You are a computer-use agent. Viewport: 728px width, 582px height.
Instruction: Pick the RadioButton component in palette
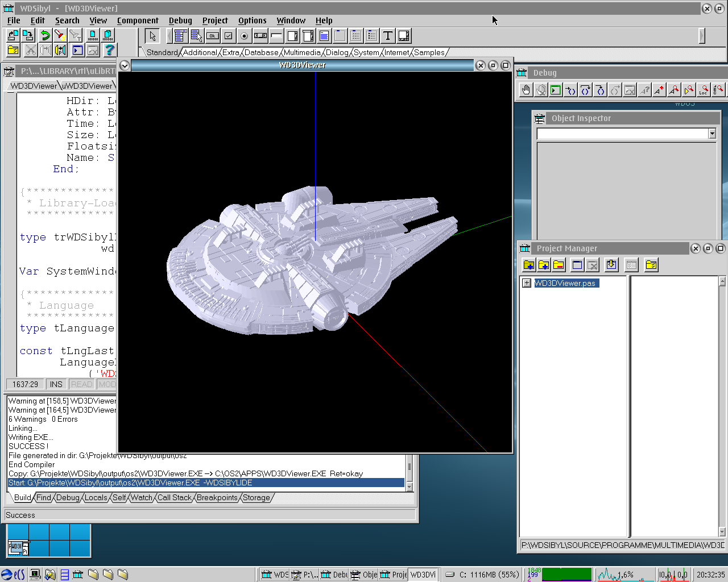[245, 36]
